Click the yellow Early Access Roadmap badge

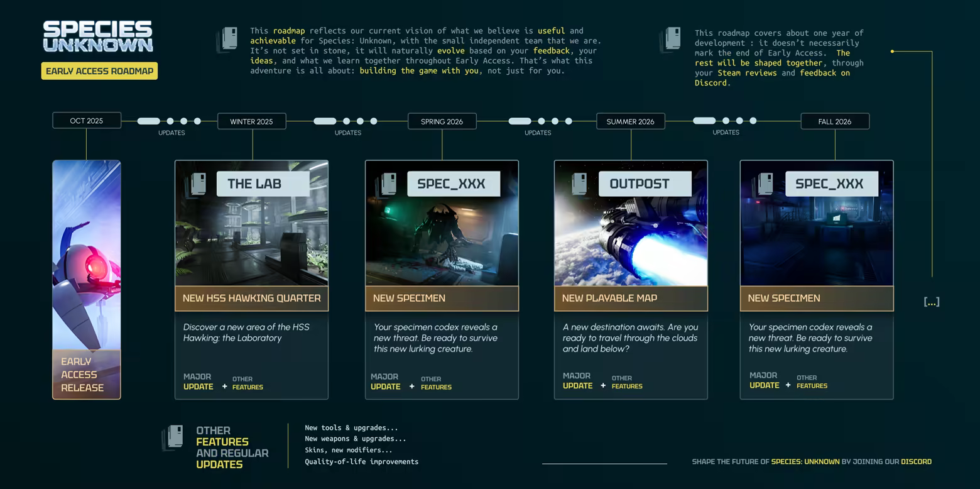point(99,71)
